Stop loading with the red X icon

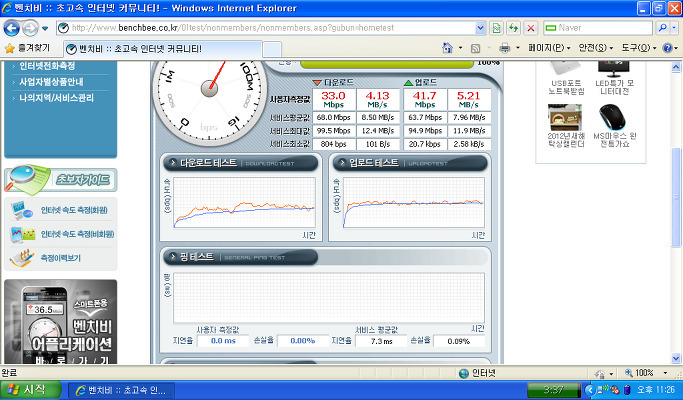click(531, 28)
